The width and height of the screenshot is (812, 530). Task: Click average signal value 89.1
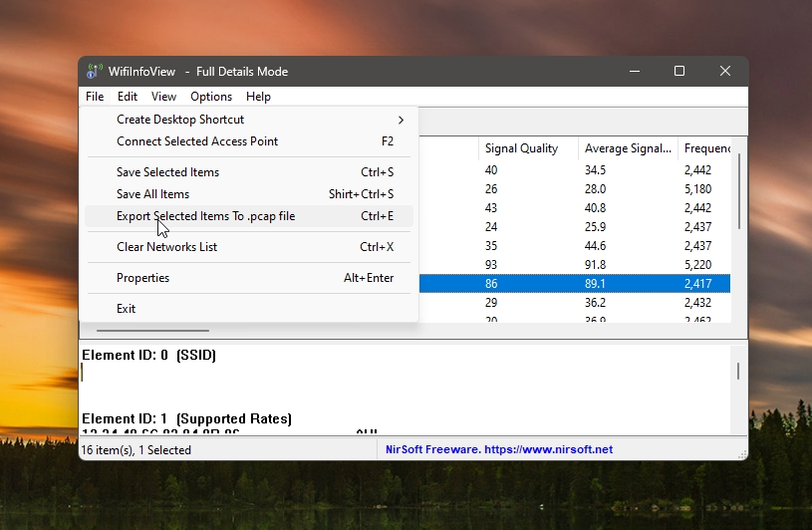click(x=595, y=284)
